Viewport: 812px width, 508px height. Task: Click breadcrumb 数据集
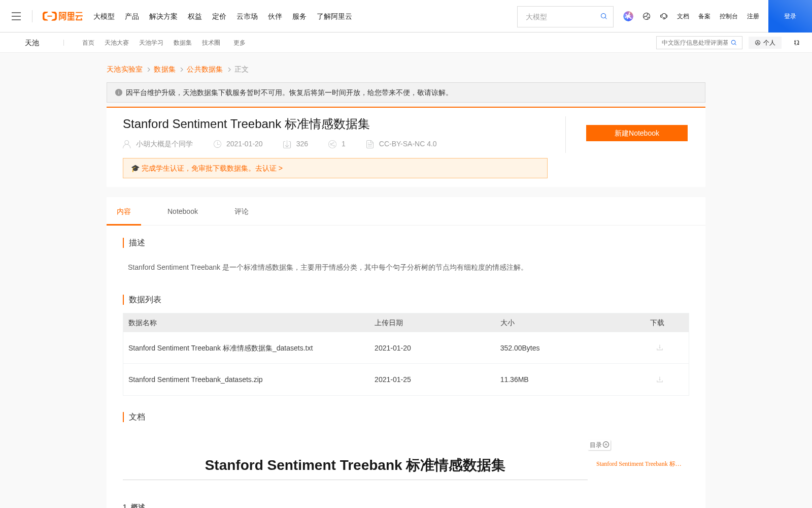coord(164,69)
